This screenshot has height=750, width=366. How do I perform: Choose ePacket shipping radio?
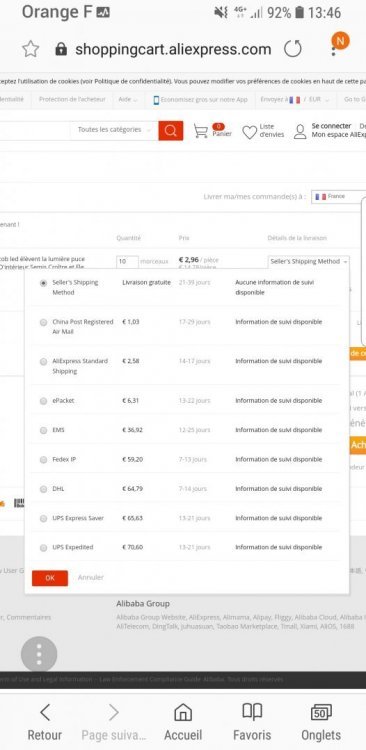[44, 401]
